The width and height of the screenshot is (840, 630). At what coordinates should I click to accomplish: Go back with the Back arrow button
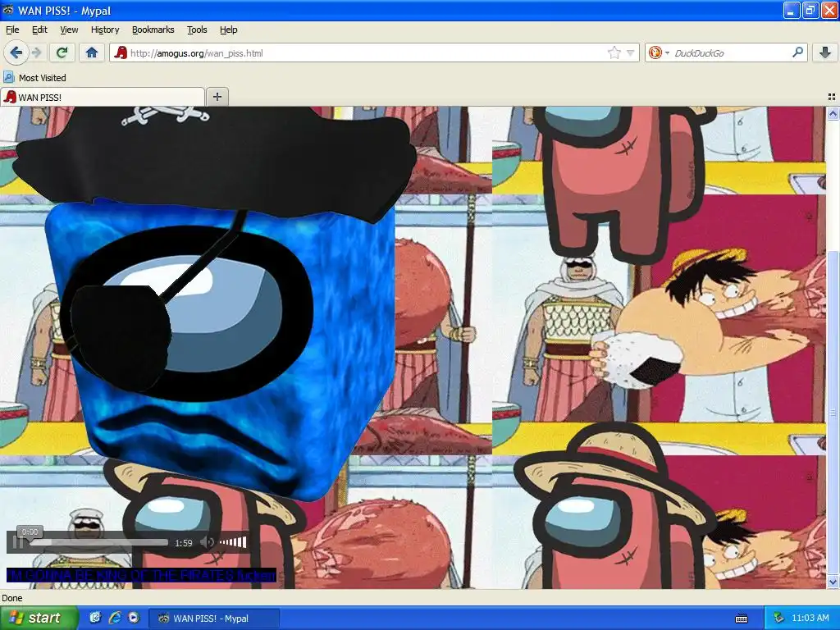[x=16, y=52]
